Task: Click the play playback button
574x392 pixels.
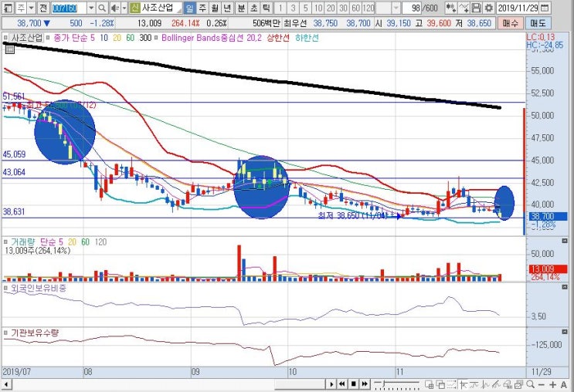Action: [x=331, y=384]
